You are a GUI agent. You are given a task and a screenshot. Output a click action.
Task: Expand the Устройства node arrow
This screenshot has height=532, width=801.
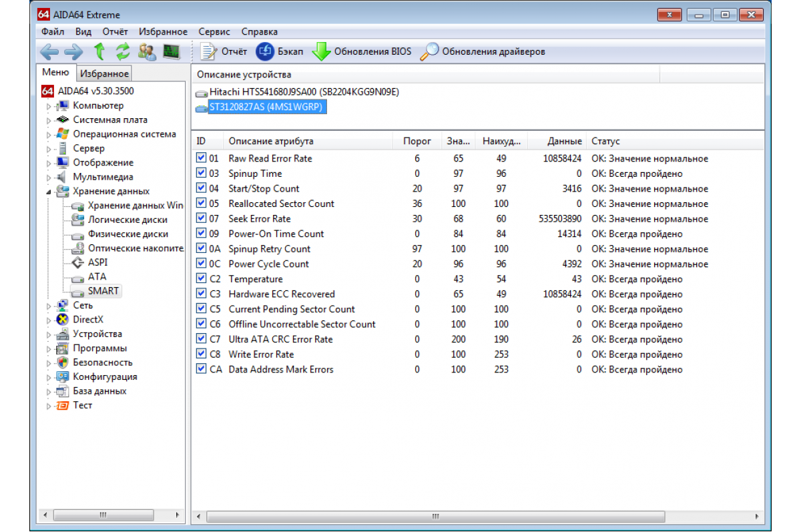48,334
